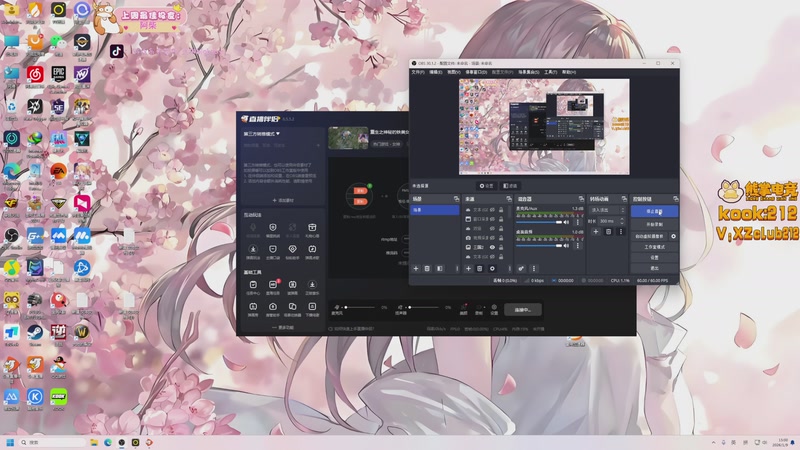800x450 pixels.
Task: Mute the microphone channel in OBS mixer
Action: 566,222
